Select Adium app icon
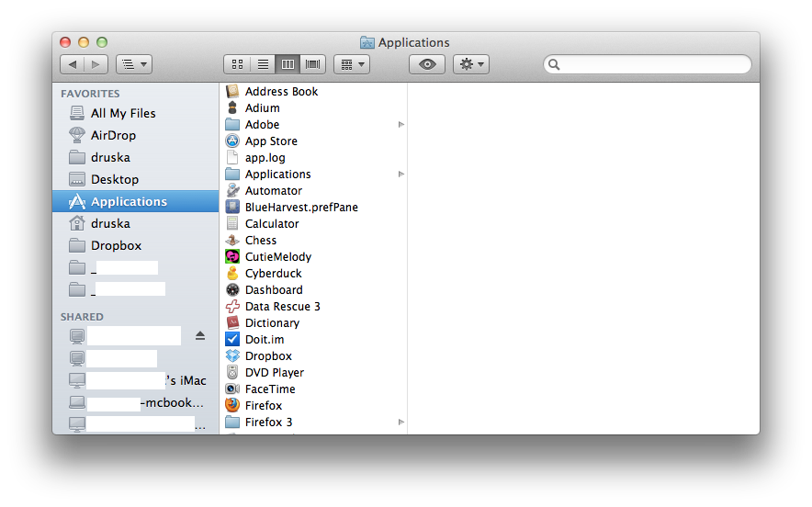Viewport: 812px width, 507px height. point(232,107)
